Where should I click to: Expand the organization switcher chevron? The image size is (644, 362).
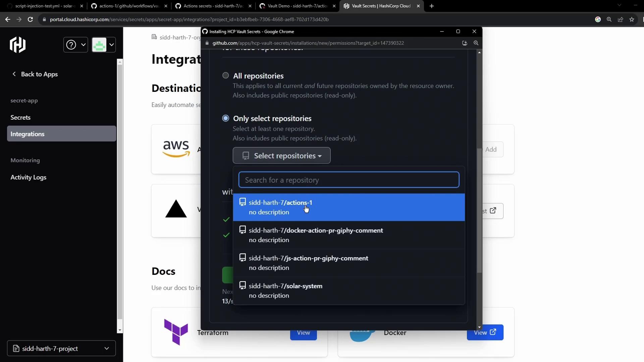click(x=112, y=45)
